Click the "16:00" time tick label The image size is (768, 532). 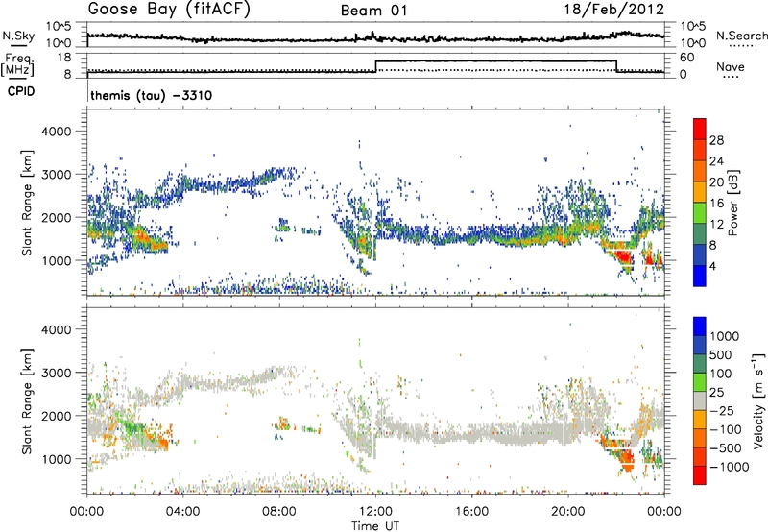[471, 512]
